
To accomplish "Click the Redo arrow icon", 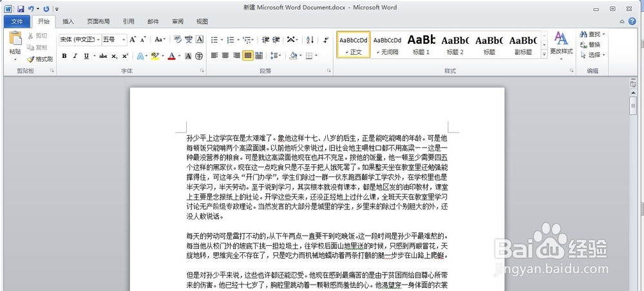I will (46, 8).
